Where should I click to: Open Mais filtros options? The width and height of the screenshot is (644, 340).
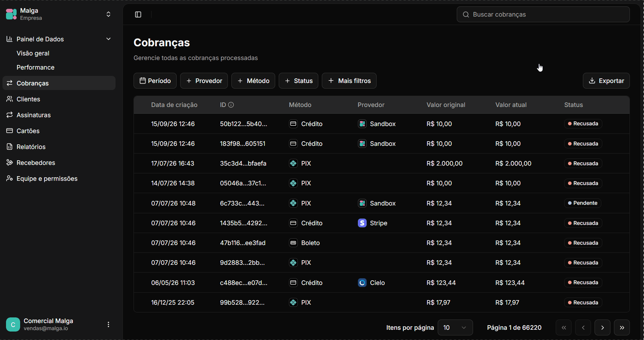coord(349,81)
